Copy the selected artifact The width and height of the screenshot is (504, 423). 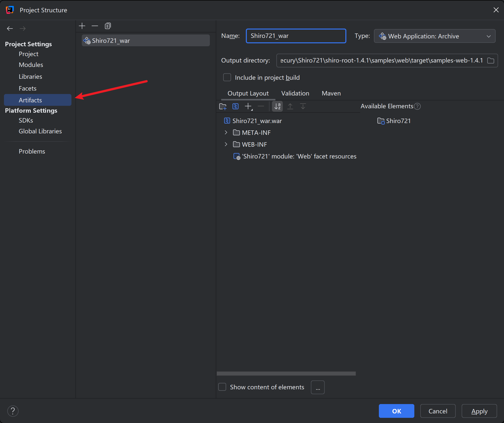(x=108, y=26)
